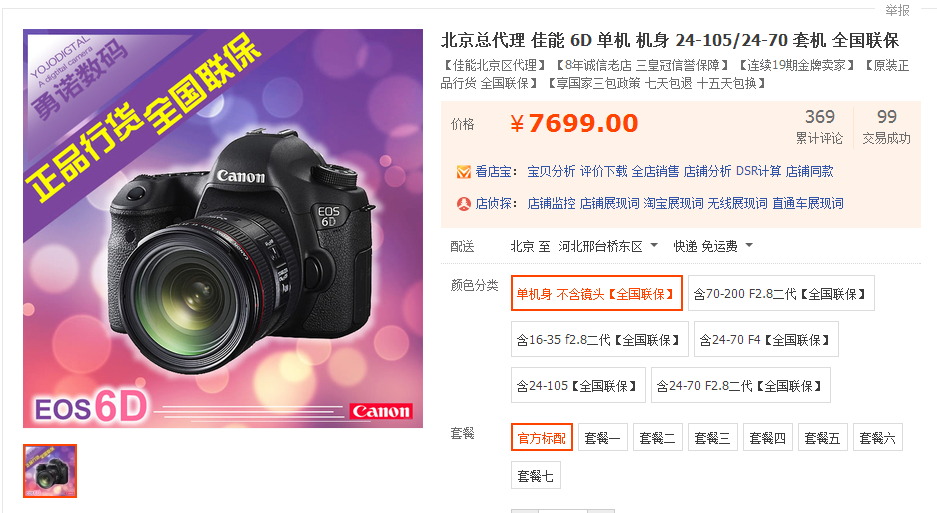Screen dimensions: 937x513
Task: Open the 宝贝分析 link
Action: tap(551, 172)
